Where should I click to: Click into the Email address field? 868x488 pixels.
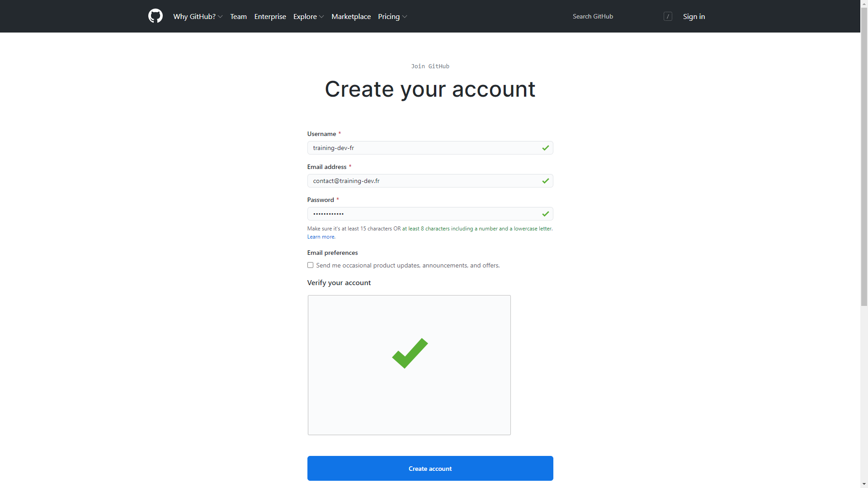click(x=430, y=181)
